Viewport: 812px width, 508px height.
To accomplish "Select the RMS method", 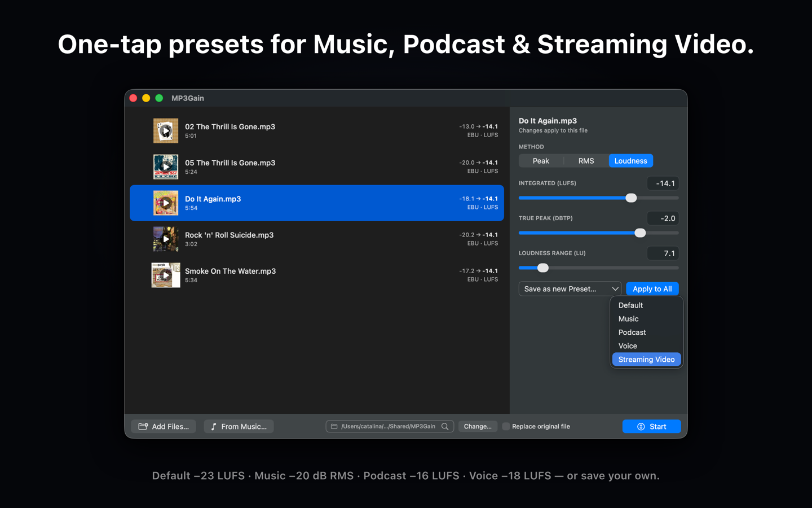I will [x=586, y=161].
